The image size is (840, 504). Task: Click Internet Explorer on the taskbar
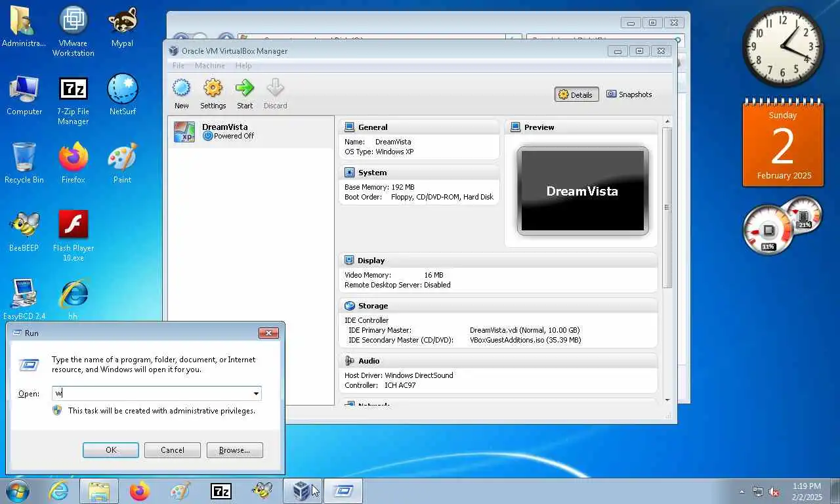tap(58, 491)
